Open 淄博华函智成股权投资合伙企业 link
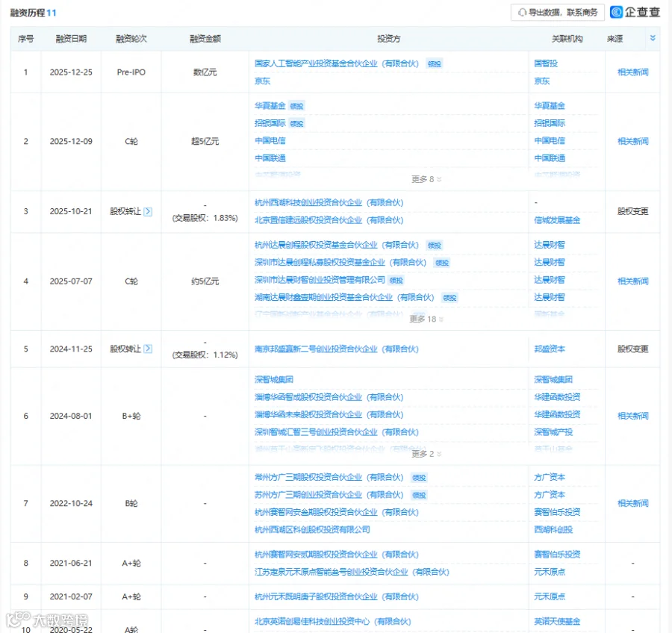The height and width of the screenshot is (633, 672). coord(329,397)
